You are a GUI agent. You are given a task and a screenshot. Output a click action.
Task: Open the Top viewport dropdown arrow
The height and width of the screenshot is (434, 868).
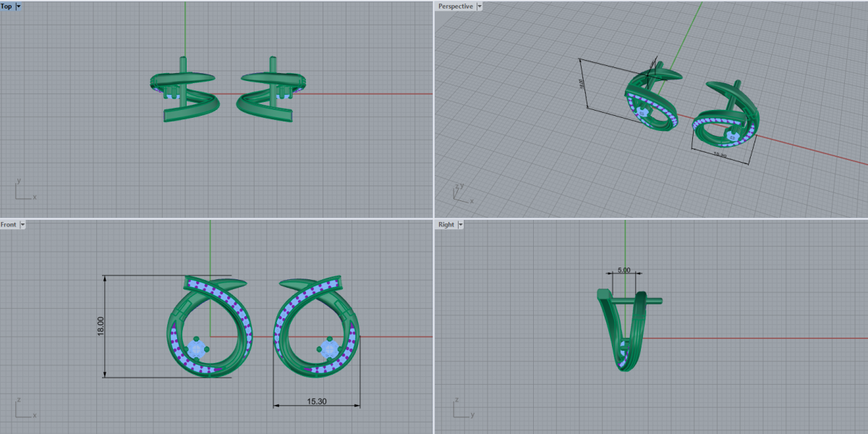[18, 6]
